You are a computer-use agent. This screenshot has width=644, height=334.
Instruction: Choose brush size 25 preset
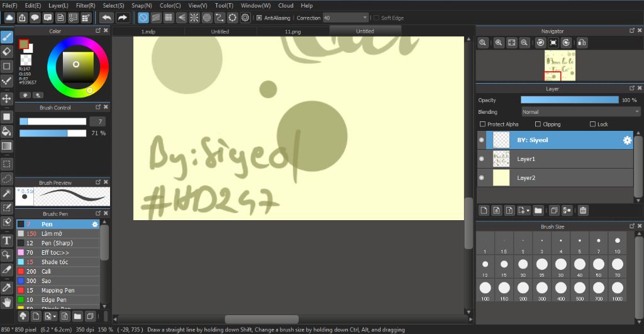pos(541,267)
